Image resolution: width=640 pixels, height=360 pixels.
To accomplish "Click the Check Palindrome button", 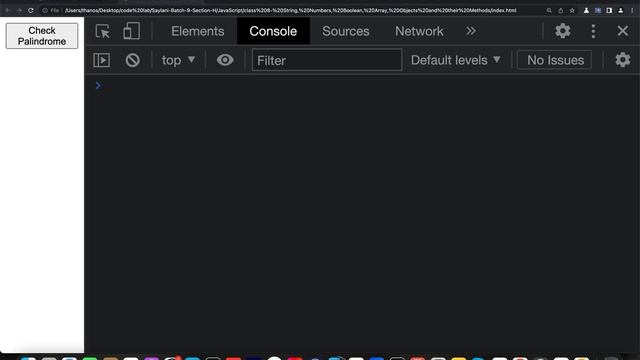I will [x=42, y=36].
